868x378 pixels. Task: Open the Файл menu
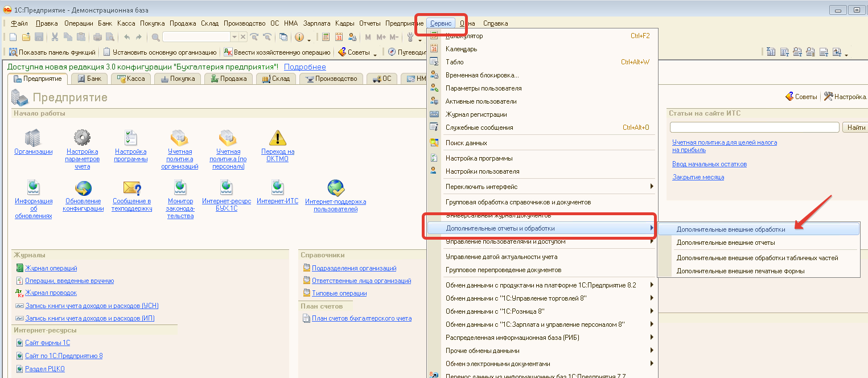19,23
